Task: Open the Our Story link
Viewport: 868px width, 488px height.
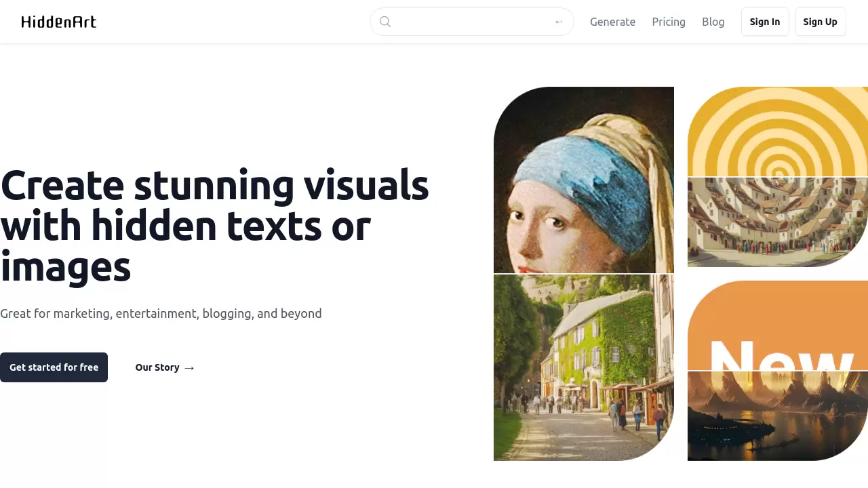Action: pos(165,367)
